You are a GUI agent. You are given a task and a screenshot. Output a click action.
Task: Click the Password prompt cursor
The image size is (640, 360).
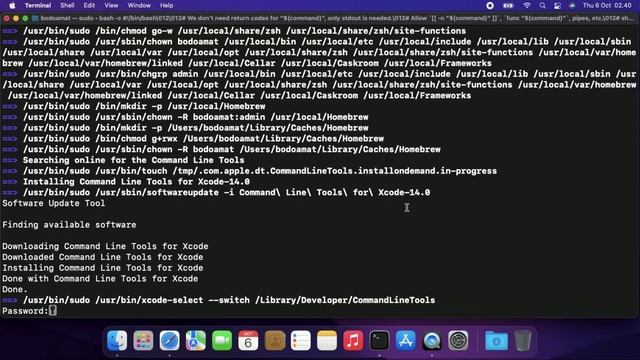pos(53,311)
